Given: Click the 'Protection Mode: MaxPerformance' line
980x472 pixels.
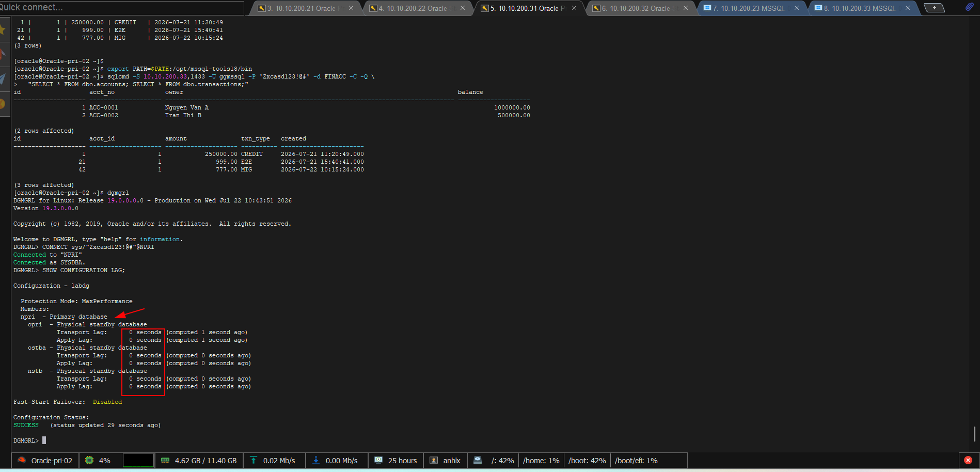Looking at the screenshot, I should [76, 301].
